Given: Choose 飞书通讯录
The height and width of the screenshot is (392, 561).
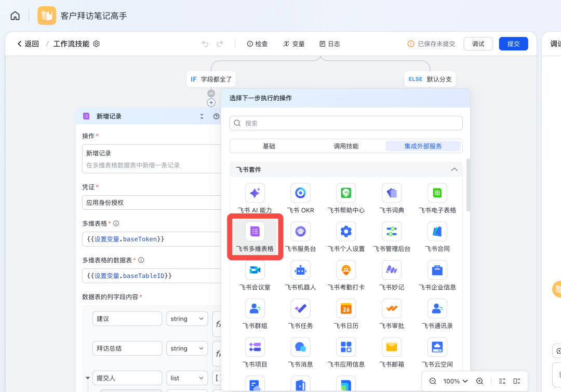Looking at the screenshot, I should click(x=437, y=314).
